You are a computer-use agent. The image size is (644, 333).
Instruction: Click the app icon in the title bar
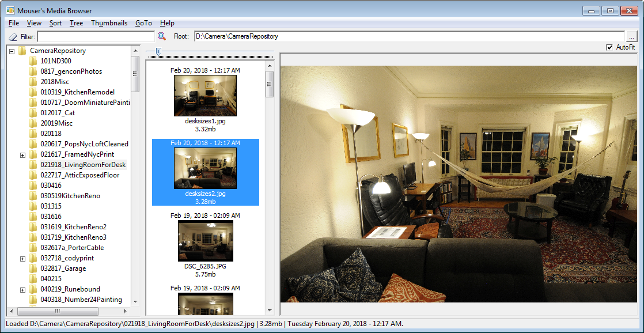pos(10,11)
